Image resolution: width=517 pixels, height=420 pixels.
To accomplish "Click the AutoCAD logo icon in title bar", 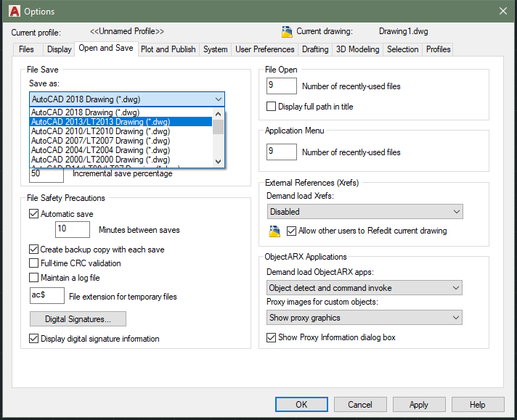I will pyautogui.click(x=15, y=11).
